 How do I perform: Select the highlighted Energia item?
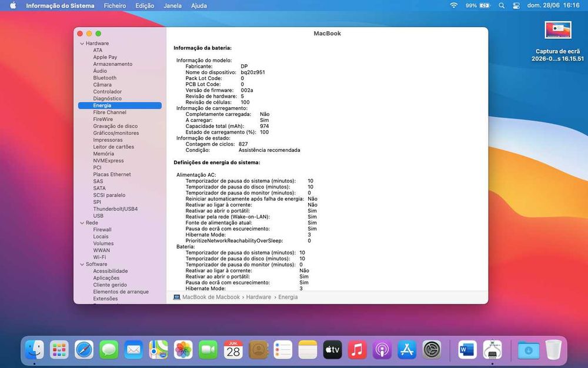pos(120,105)
